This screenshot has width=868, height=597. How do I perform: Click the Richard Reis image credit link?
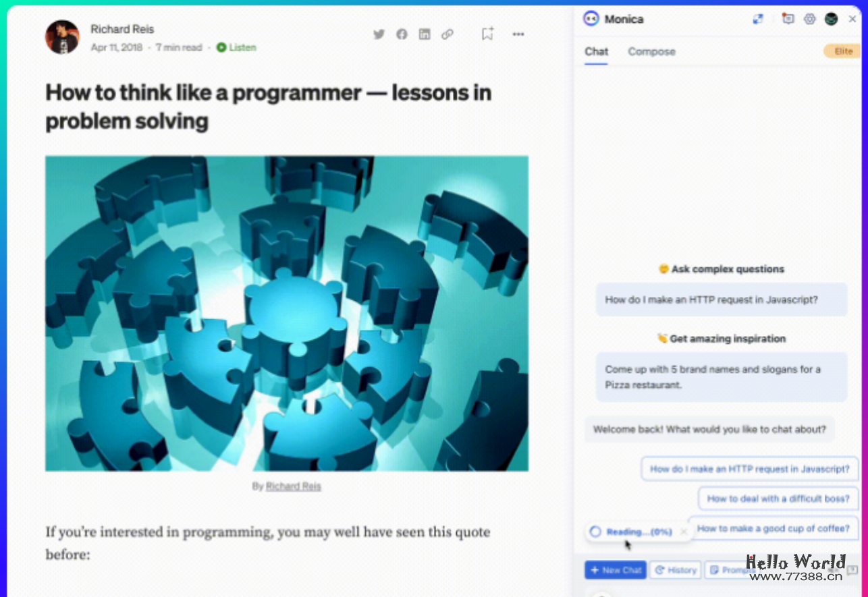[293, 486]
